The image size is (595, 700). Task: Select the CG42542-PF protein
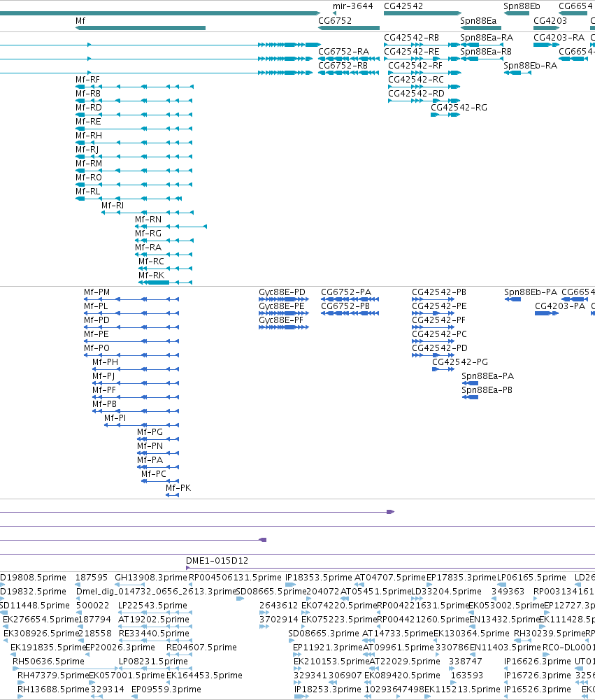[x=433, y=327]
